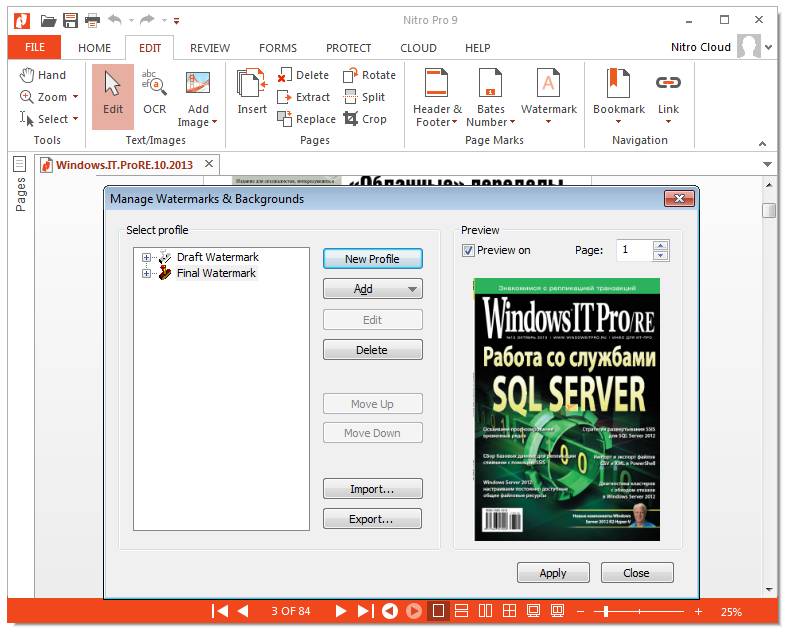Increase the preview page with up spinner
Image resolution: width=786 pixels, height=635 pixels.
(x=661, y=246)
